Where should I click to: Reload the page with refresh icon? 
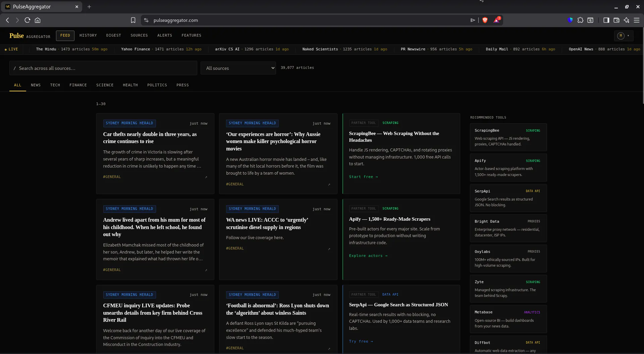[28, 20]
